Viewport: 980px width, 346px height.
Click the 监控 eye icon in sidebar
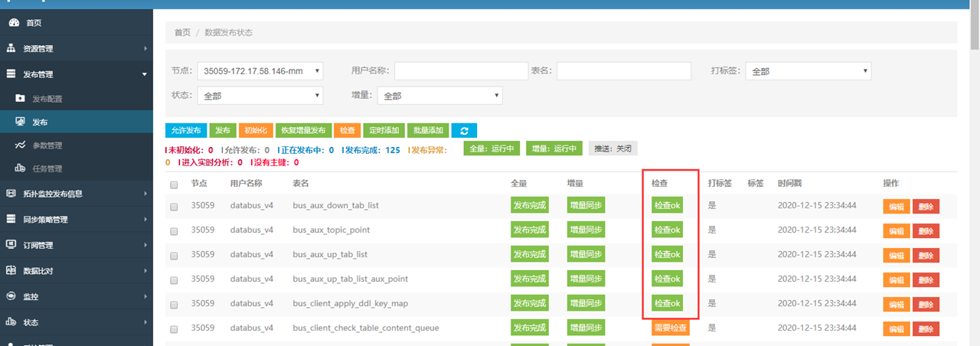pos(11,296)
